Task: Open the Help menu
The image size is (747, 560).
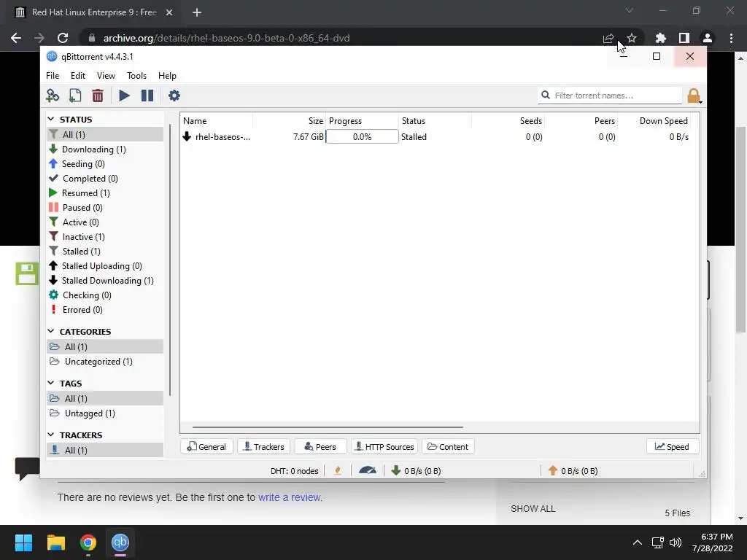Action: (x=167, y=76)
